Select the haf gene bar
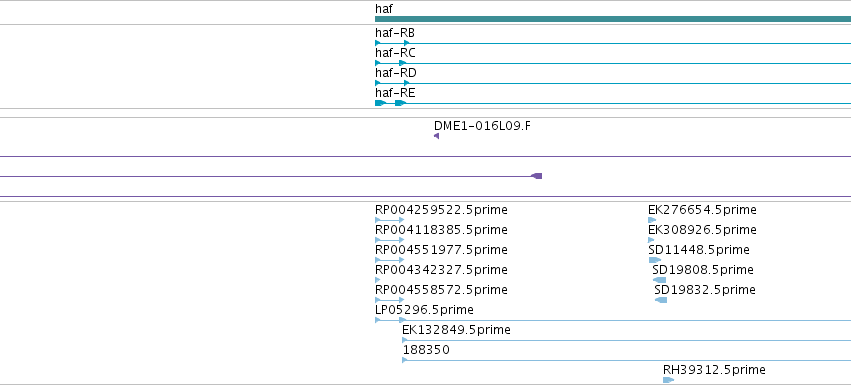This screenshot has height=385, width=851. 613,19
